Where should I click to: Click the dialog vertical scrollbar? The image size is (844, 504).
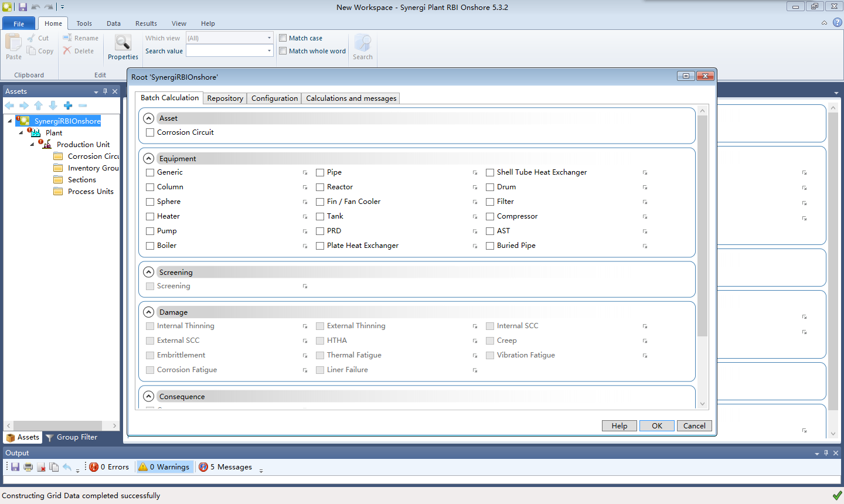point(703,226)
